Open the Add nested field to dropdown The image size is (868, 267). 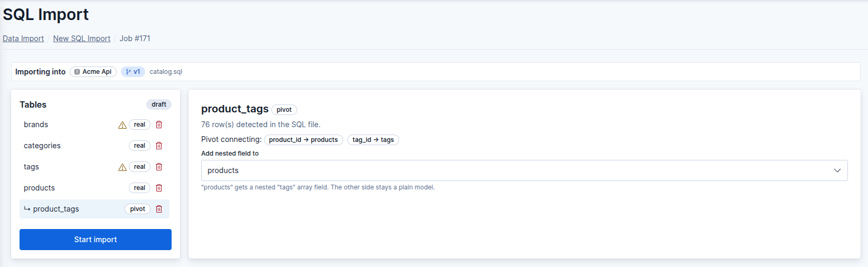tap(524, 170)
